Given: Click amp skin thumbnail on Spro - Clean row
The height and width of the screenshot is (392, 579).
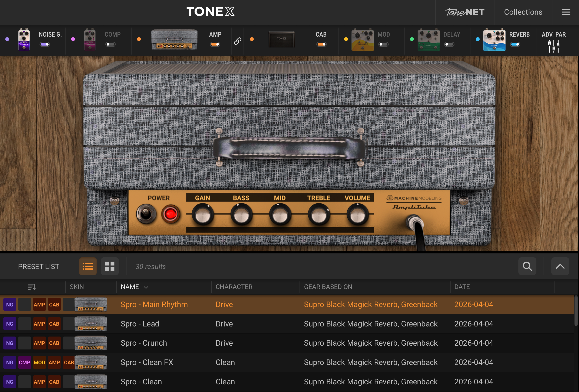Looking at the screenshot, I should pyautogui.click(x=91, y=382).
